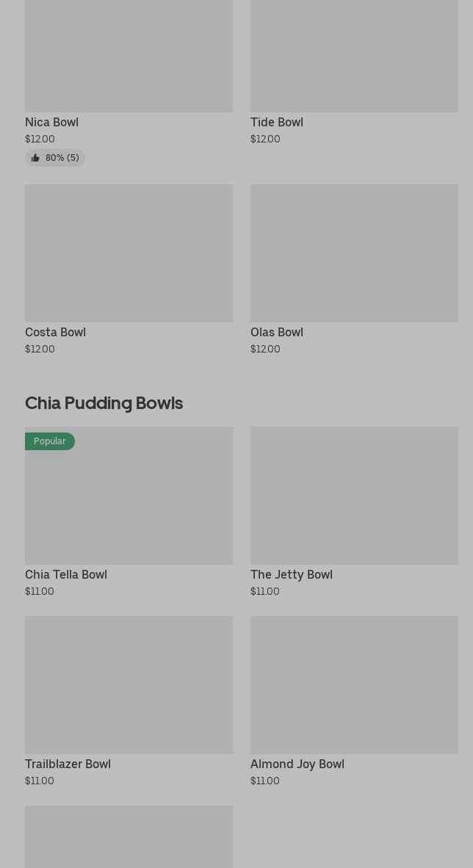Click the Trailblazer Bowl name

(x=68, y=764)
